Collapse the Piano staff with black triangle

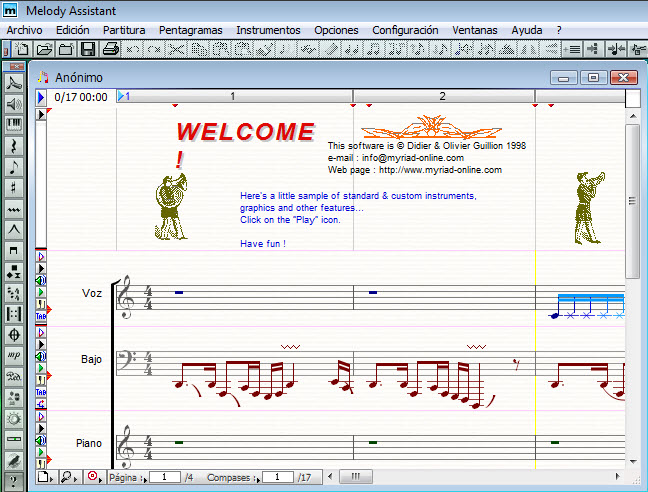coord(40,428)
